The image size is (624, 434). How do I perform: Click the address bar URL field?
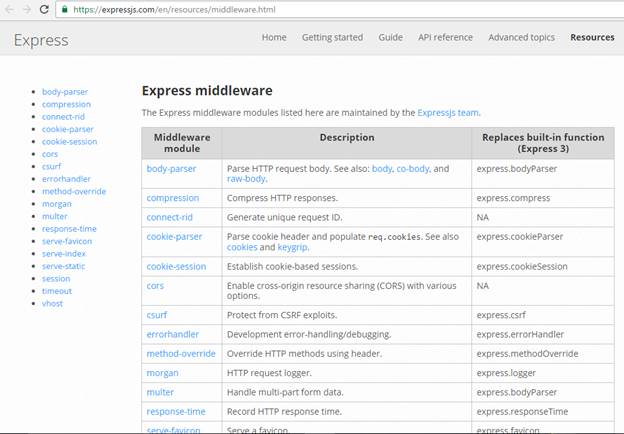coord(342,10)
